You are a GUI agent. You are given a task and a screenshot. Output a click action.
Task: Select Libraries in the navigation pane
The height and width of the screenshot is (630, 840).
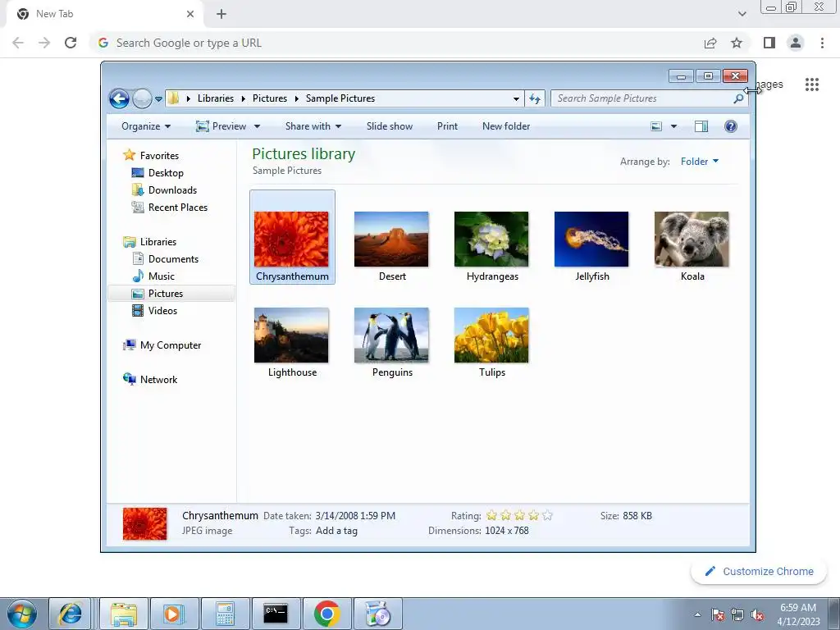[158, 242]
